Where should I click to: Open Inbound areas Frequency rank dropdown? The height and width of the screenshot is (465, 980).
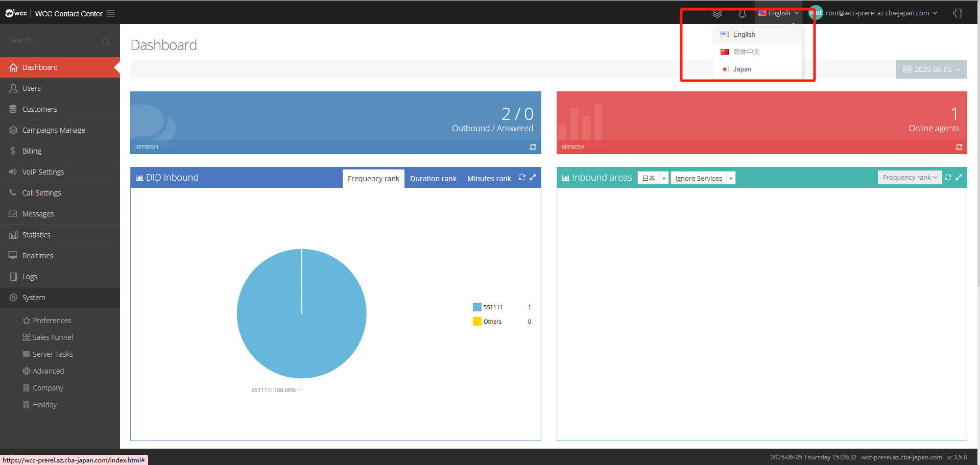click(x=910, y=178)
